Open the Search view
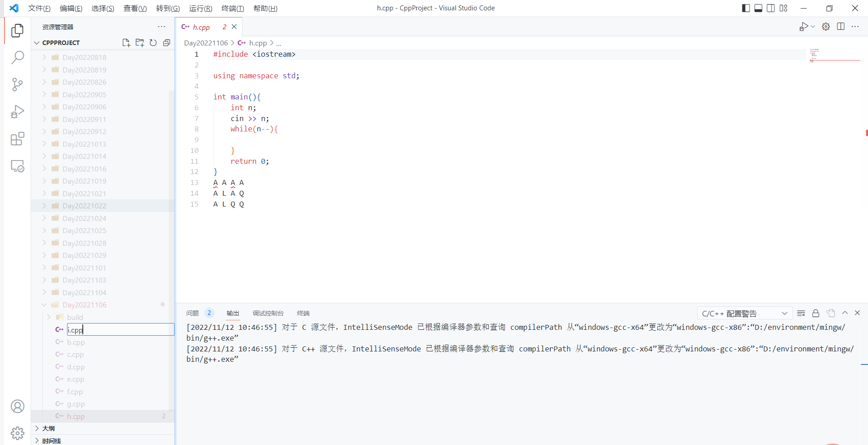Viewport: 868px width, 445px height. 17,58
